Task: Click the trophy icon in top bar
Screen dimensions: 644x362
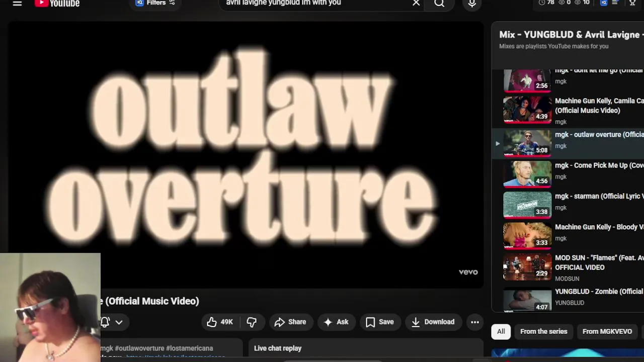Action: coord(632,3)
